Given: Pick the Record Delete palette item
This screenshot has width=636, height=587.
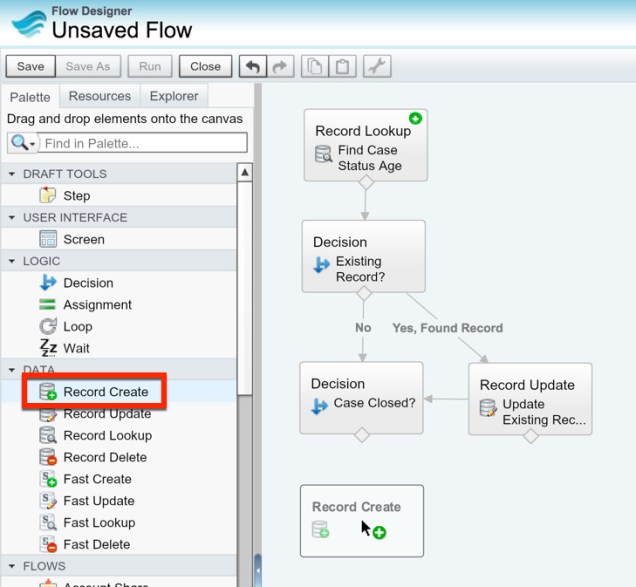Looking at the screenshot, I should point(104,457).
